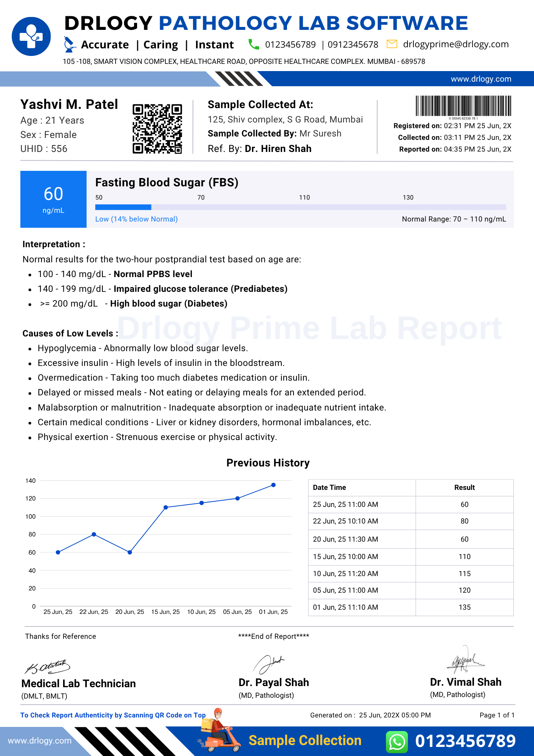Viewport: 534px width, 756px height.
Task: Click the Page 1 of 1 indicator
Action: [x=497, y=715]
